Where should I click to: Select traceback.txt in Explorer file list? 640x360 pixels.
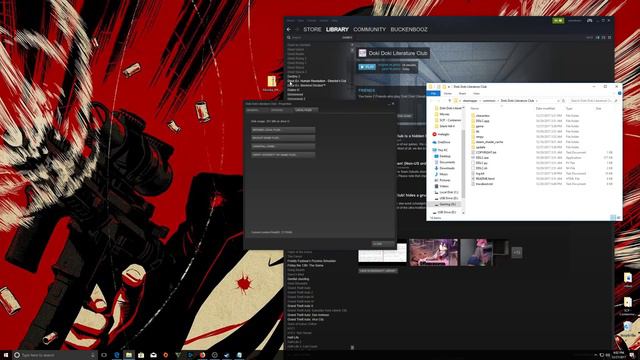[x=482, y=184]
